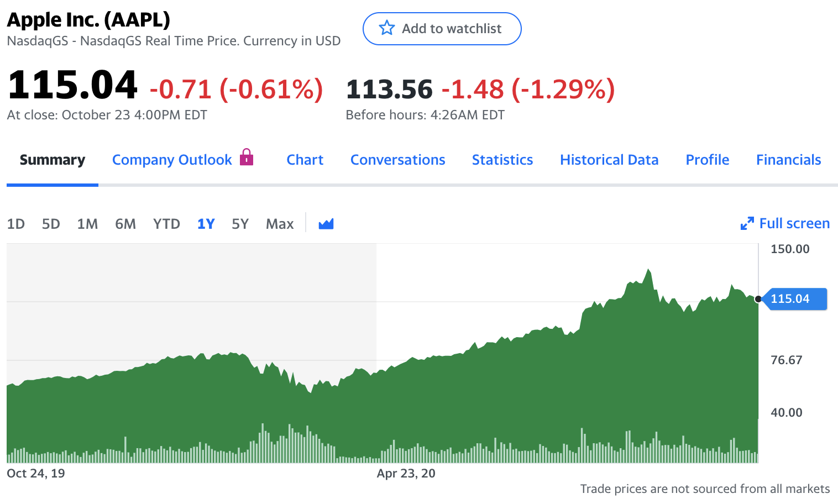Switch to the Financials tab

click(x=789, y=160)
